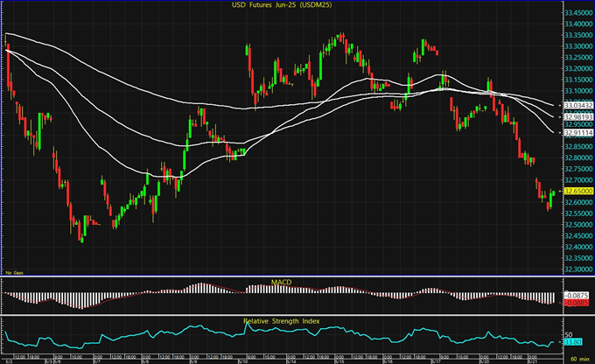The width and height of the screenshot is (595, 364).
Task: Click the 33.45000 price axis label
Action: pyautogui.click(x=577, y=14)
